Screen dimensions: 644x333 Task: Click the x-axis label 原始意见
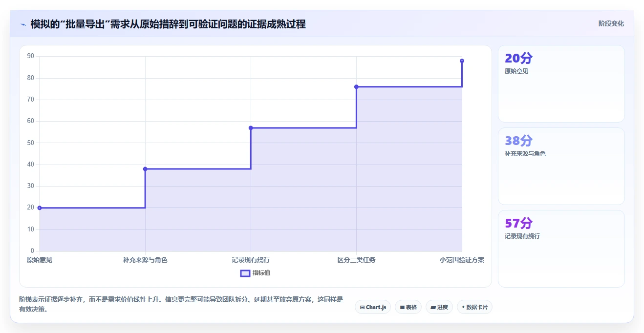(40, 260)
